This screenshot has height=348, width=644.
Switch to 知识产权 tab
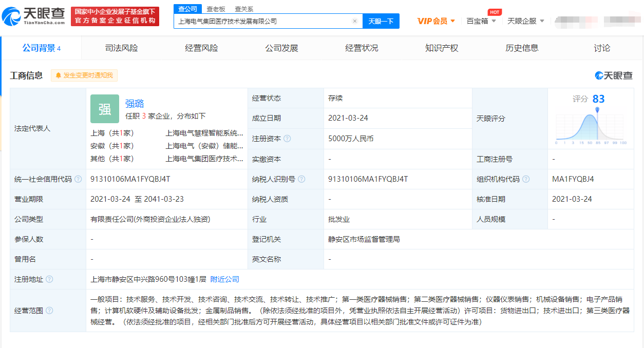click(442, 48)
